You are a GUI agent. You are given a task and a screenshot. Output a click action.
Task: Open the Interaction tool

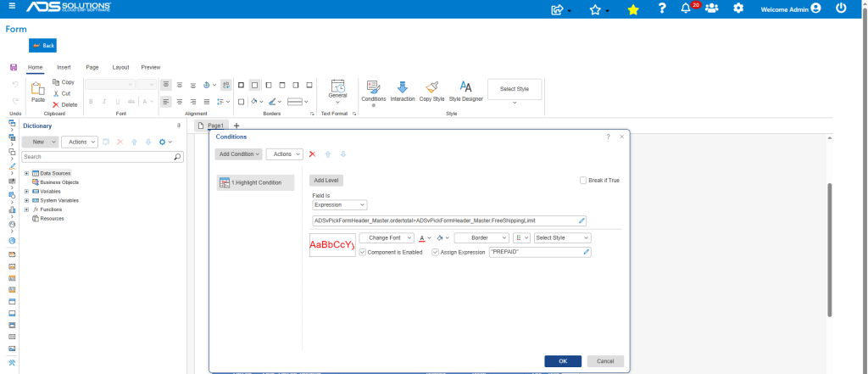point(403,92)
